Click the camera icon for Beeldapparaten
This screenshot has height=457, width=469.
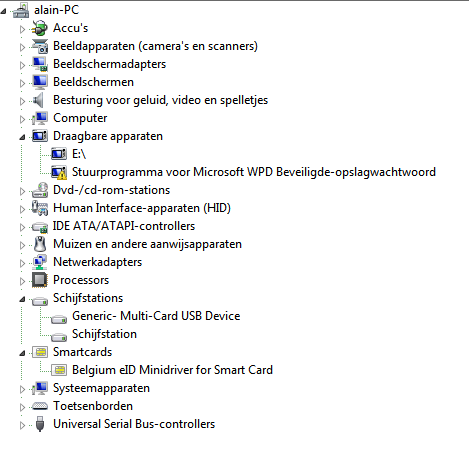point(40,46)
